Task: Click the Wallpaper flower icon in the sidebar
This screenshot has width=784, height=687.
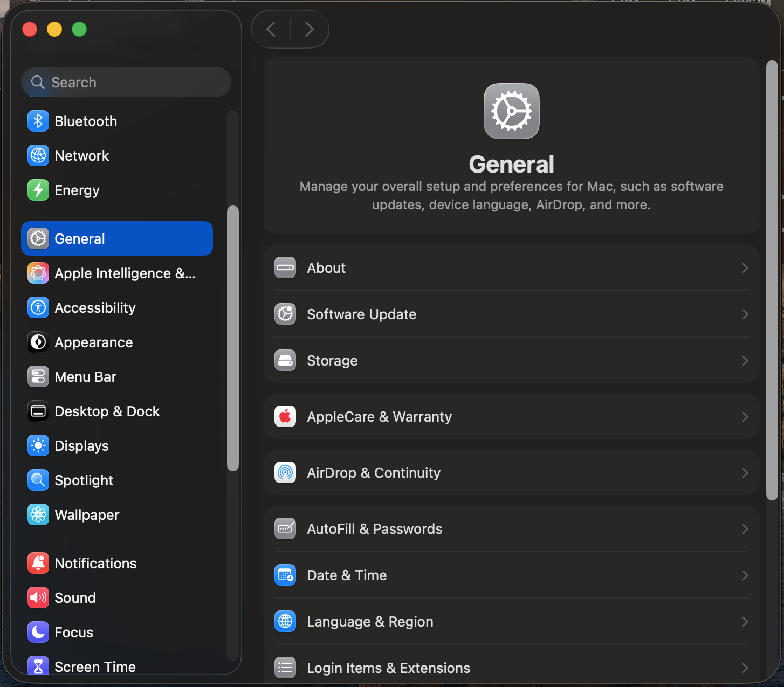Action: (x=38, y=515)
